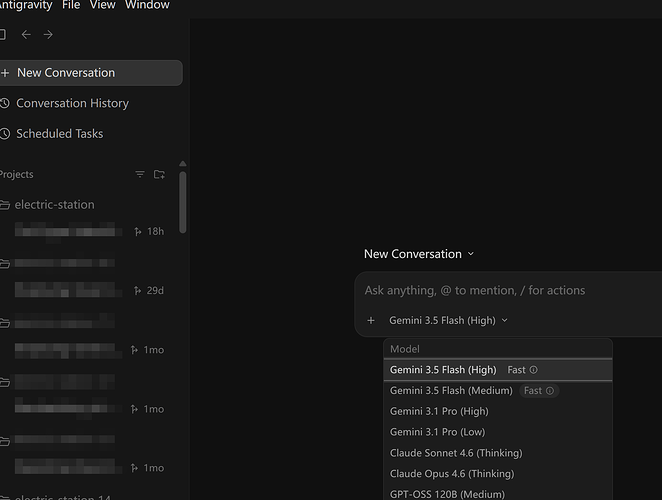Screen dimensions: 662x500
Task: Start a New Conversation from sidebar
Action: pos(91,73)
